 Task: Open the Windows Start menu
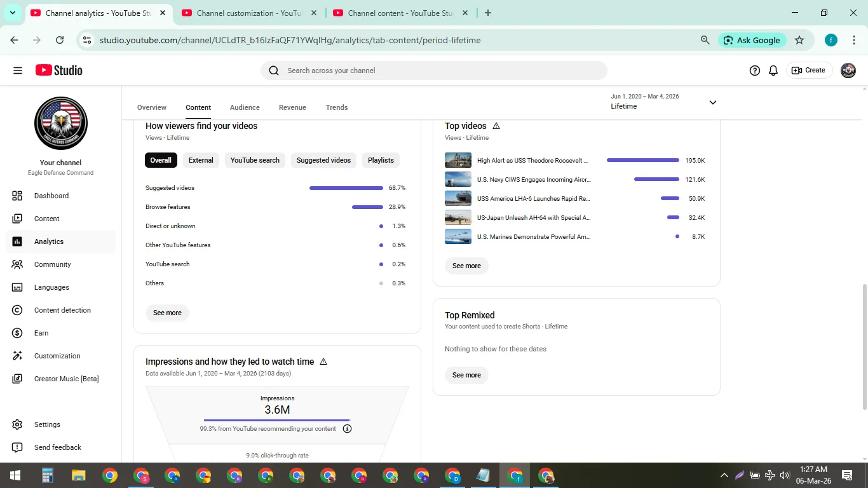[15, 475]
